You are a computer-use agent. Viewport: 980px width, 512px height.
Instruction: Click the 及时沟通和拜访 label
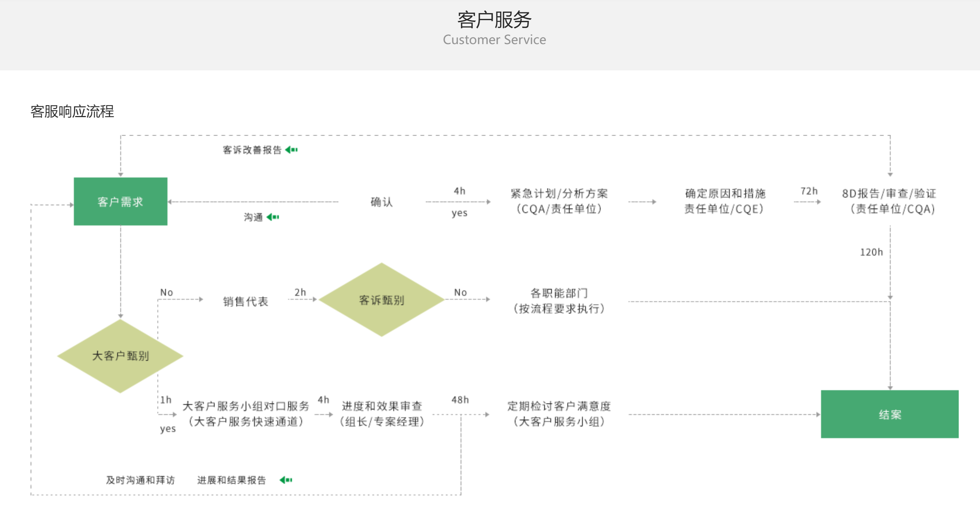pos(140,480)
